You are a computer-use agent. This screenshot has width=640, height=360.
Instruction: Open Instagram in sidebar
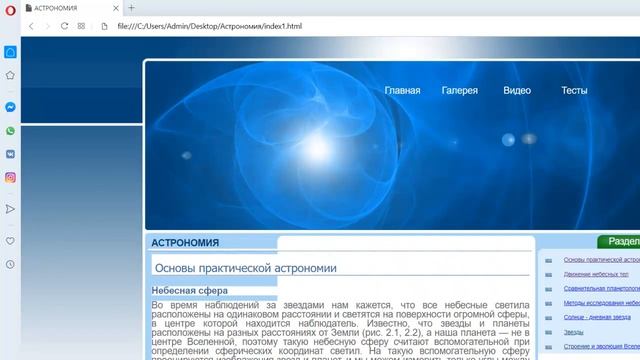tap(10, 178)
